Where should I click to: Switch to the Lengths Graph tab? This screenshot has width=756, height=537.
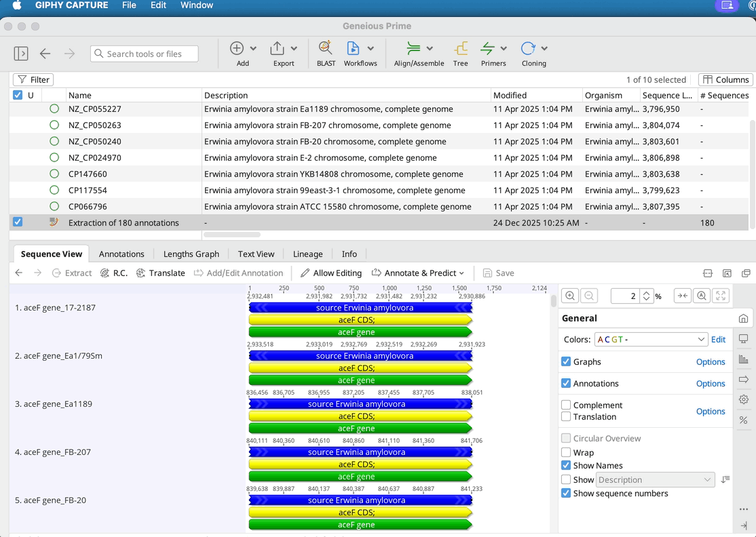click(191, 254)
